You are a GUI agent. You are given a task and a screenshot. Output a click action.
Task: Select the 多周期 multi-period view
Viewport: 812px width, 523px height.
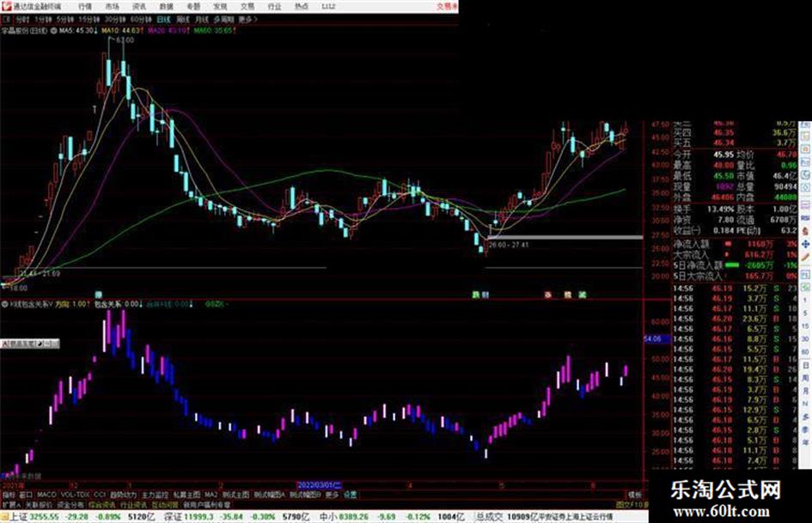tap(223, 20)
